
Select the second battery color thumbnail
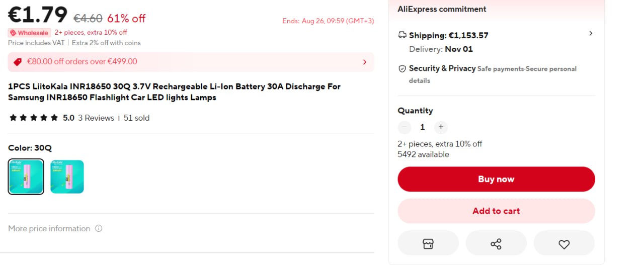pyautogui.click(x=67, y=176)
